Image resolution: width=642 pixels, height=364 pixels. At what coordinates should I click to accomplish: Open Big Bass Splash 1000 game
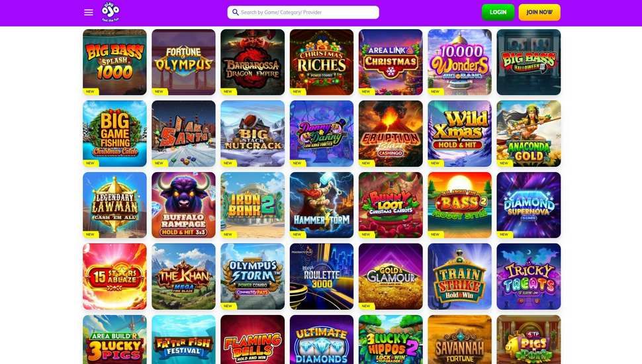(x=115, y=62)
